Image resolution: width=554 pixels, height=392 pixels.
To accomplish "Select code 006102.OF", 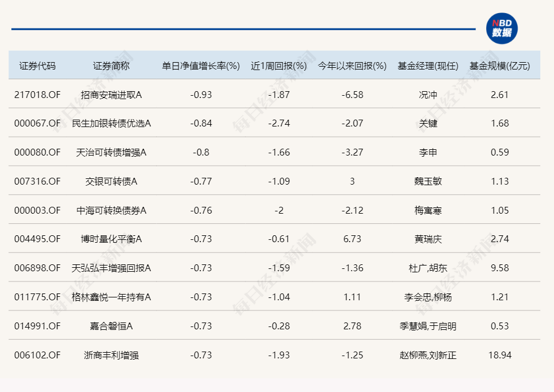I will [38, 354].
